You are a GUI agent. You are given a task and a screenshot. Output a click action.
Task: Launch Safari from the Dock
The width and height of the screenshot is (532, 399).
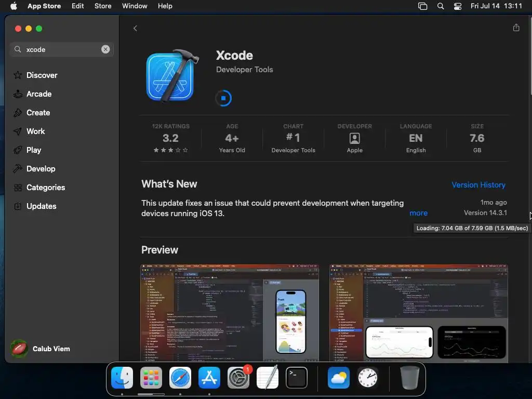(180, 378)
